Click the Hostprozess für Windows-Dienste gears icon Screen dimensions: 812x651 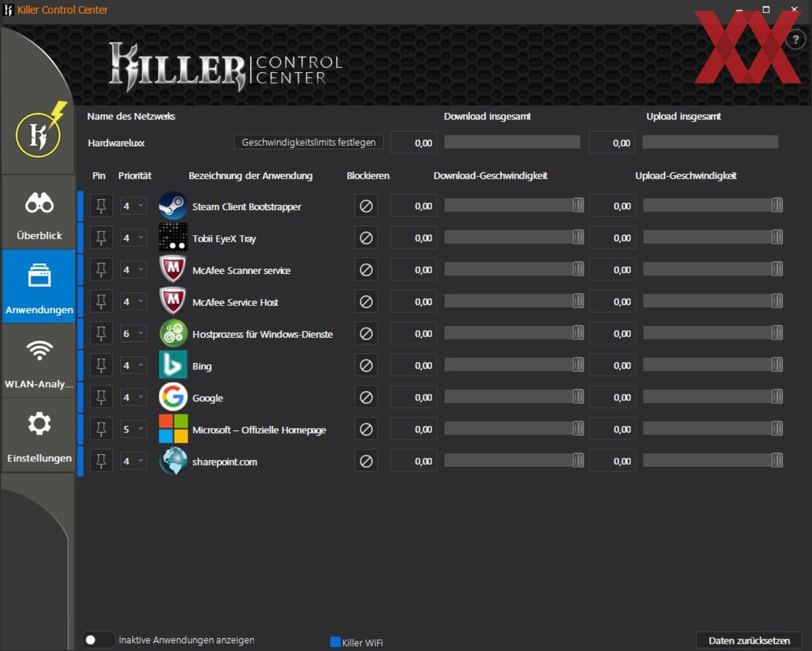point(173,334)
